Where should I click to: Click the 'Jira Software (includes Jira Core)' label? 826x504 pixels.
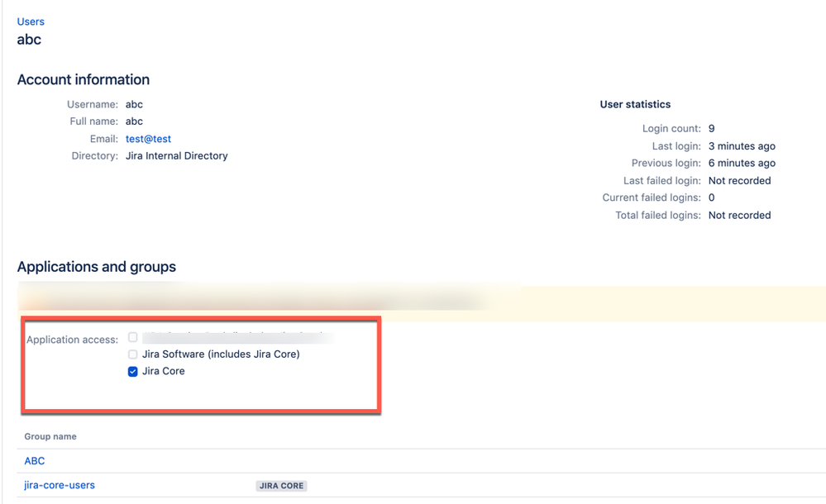click(x=221, y=354)
